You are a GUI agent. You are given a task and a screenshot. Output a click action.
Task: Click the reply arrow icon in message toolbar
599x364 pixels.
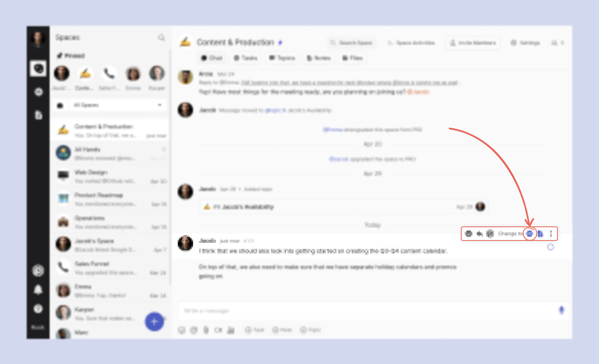tap(480, 234)
